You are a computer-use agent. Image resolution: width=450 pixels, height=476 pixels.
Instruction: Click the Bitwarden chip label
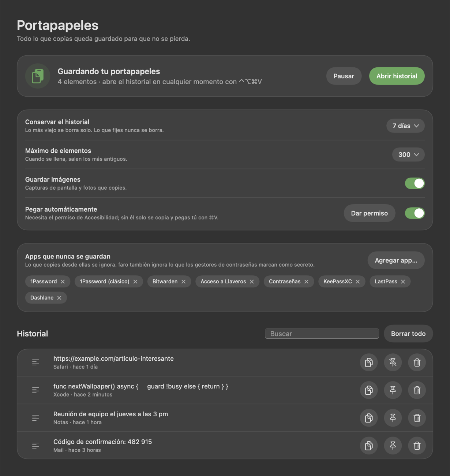coord(165,282)
